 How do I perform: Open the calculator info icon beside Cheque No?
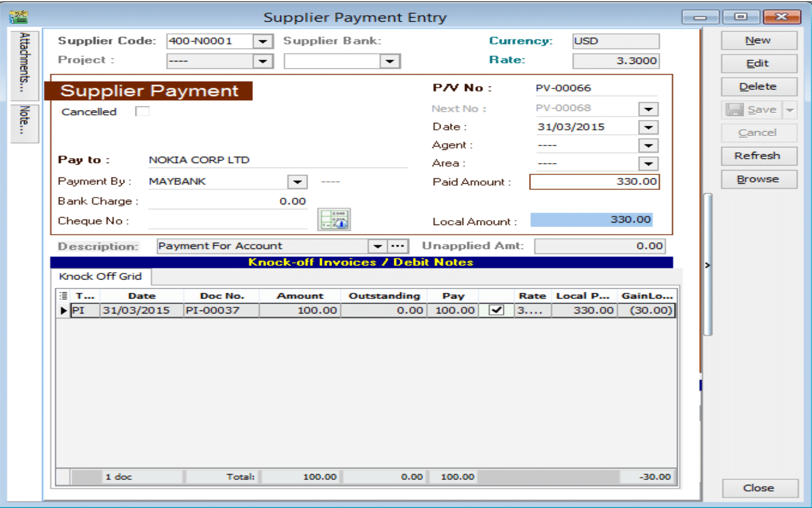click(x=334, y=220)
